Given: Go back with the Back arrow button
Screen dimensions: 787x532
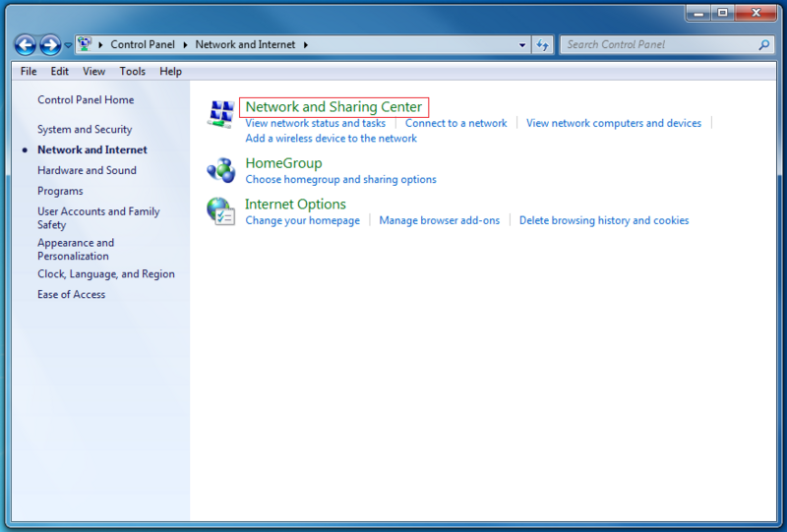Looking at the screenshot, I should [x=26, y=45].
